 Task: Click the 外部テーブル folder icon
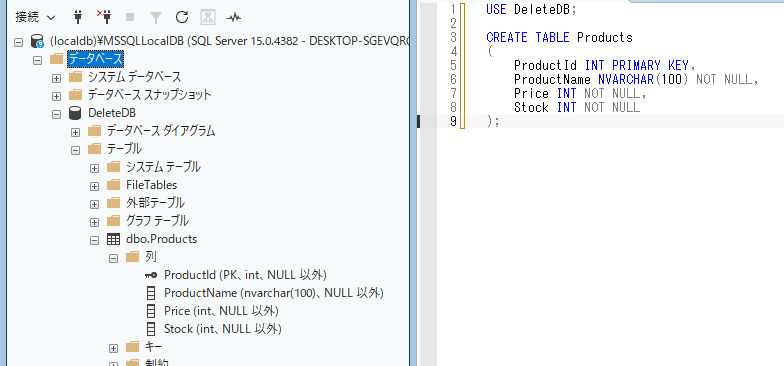(114, 203)
